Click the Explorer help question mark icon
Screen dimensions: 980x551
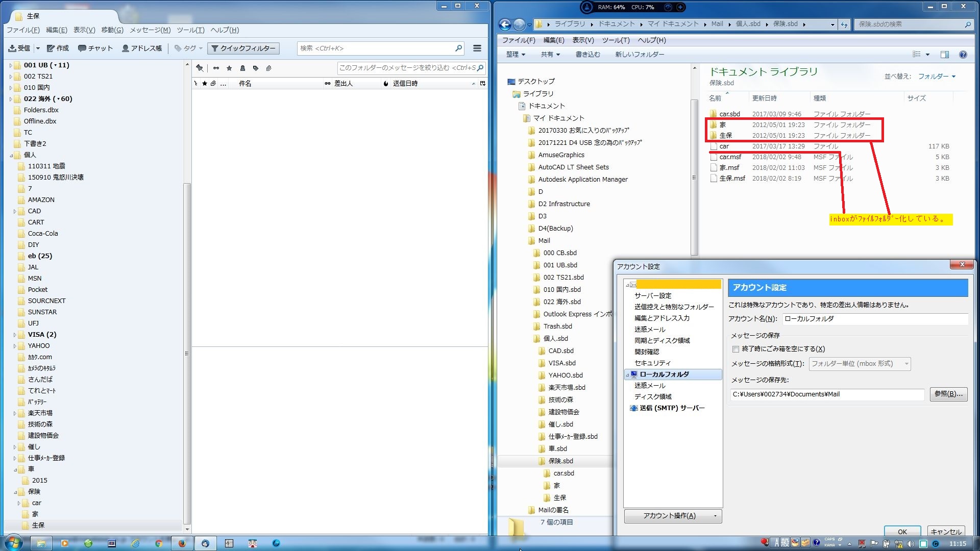point(963,55)
